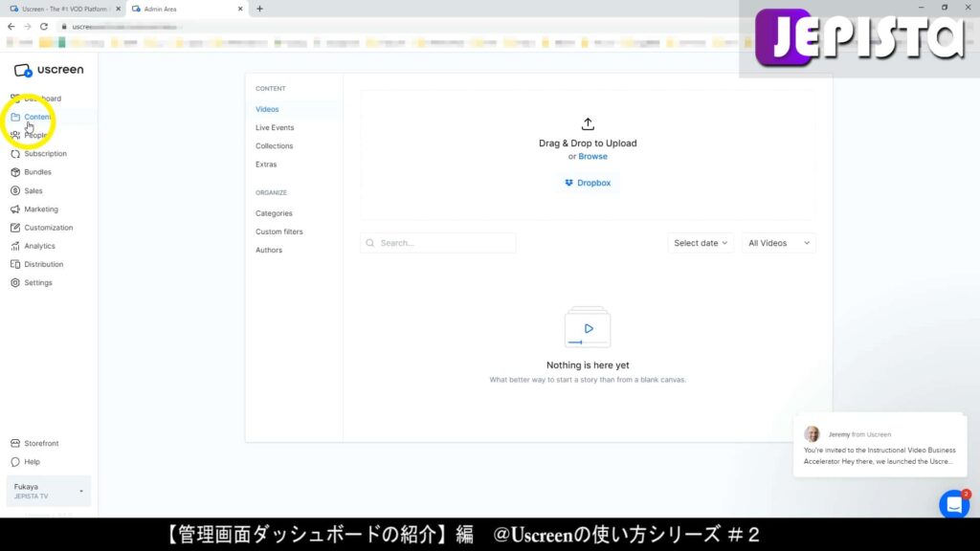Click the Subscription sync icon
The image size is (980, 551).
tap(15, 154)
